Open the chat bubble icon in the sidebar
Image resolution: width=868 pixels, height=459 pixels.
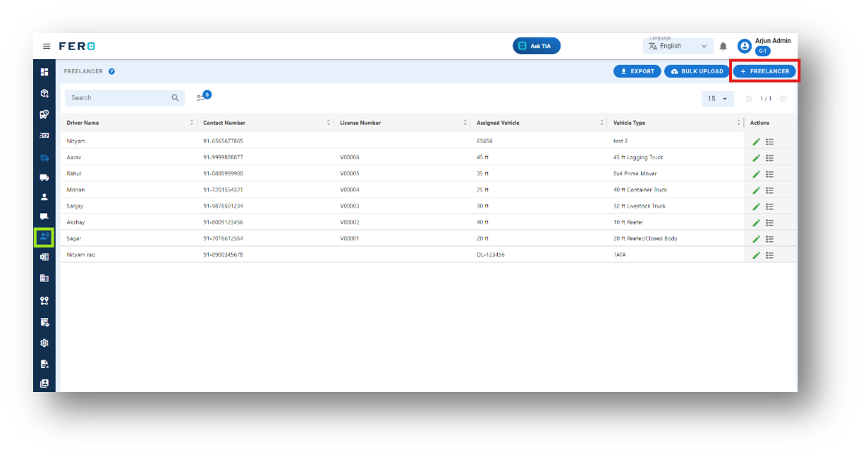point(44,216)
